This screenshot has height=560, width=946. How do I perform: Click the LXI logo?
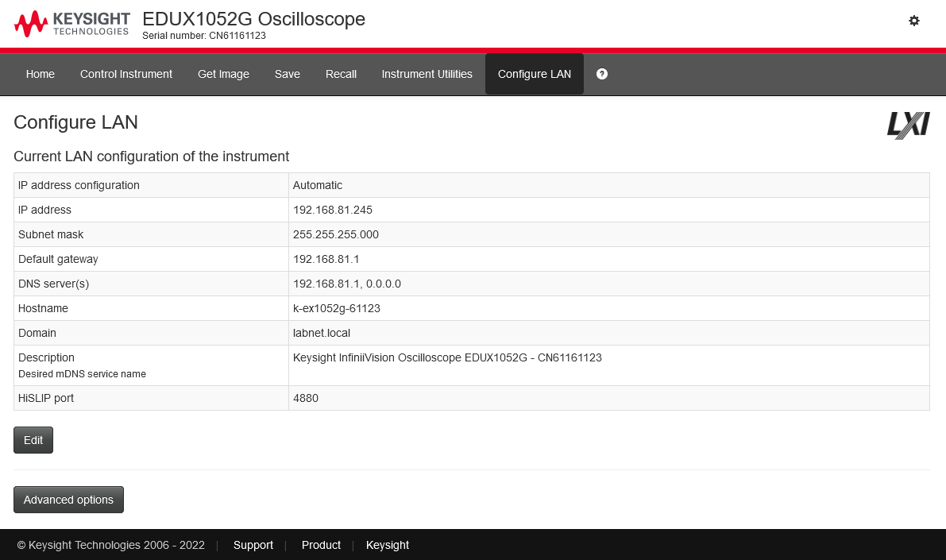click(908, 125)
